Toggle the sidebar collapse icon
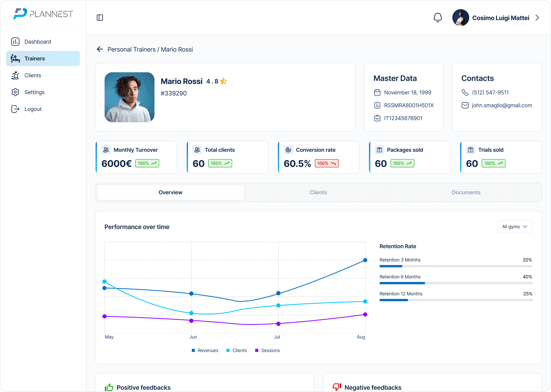 click(100, 18)
